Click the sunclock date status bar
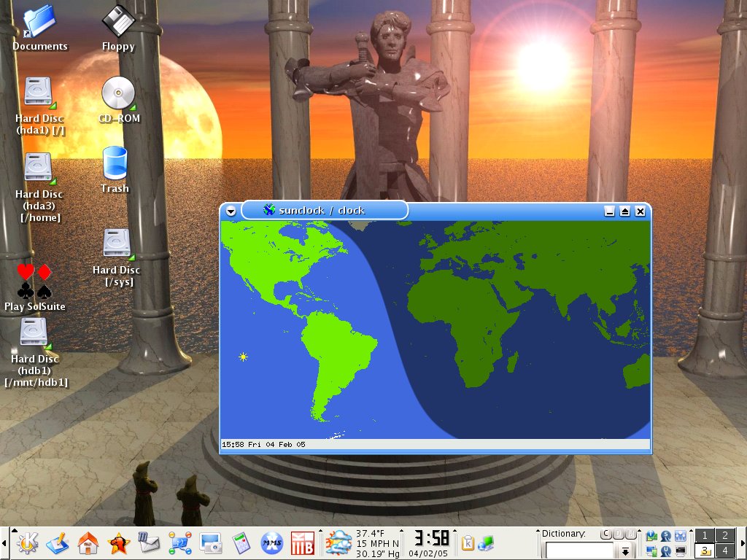The width and height of the screenshot is (747, 560). tap(435, 444)
